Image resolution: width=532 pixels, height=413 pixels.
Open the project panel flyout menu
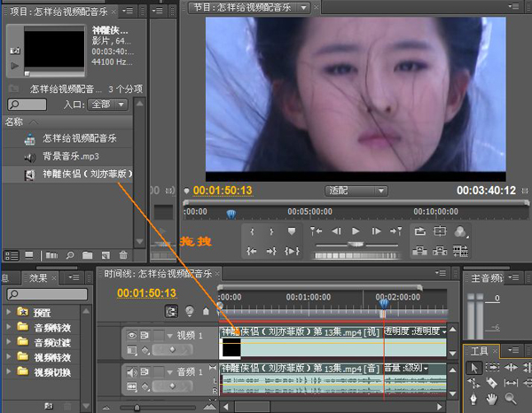pos(128,12)
